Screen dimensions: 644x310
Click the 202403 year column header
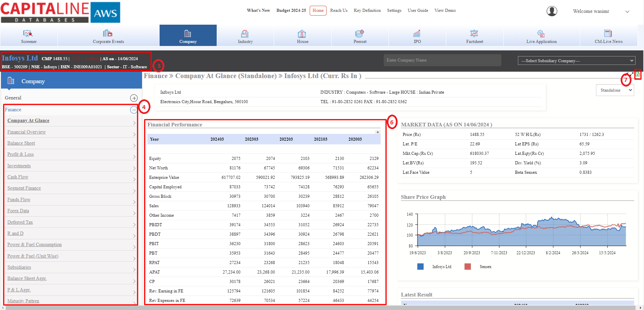coord(217,139)
